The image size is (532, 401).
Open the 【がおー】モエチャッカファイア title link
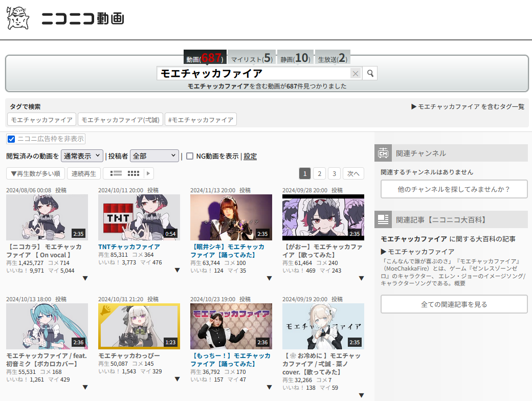322,251
